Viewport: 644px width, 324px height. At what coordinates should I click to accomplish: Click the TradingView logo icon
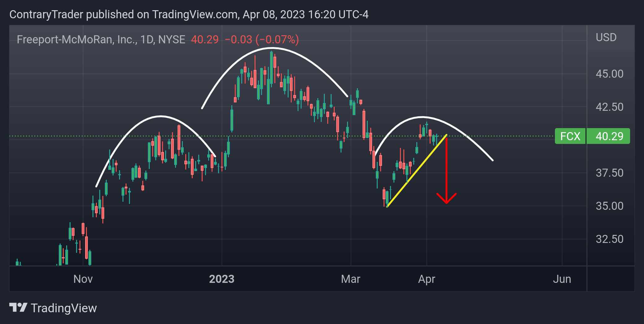coord(18,308)
